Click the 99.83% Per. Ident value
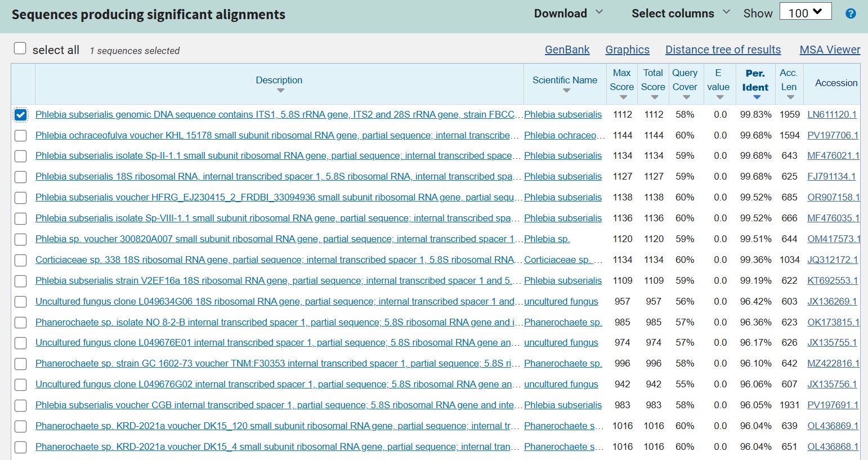868x460 pixels. point(755,114)
